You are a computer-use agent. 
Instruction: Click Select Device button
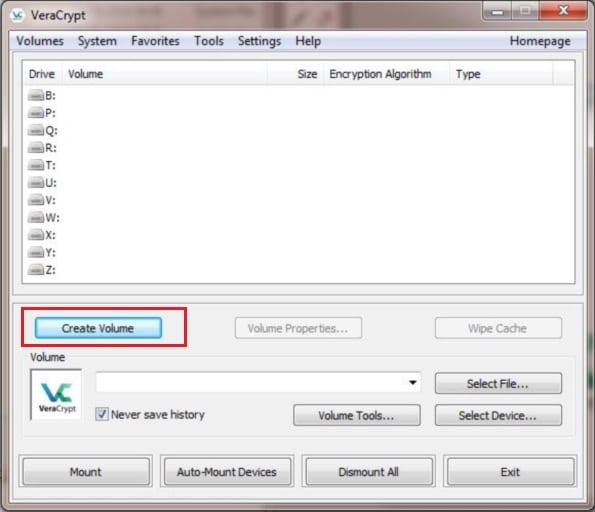(x=498, y=415)
